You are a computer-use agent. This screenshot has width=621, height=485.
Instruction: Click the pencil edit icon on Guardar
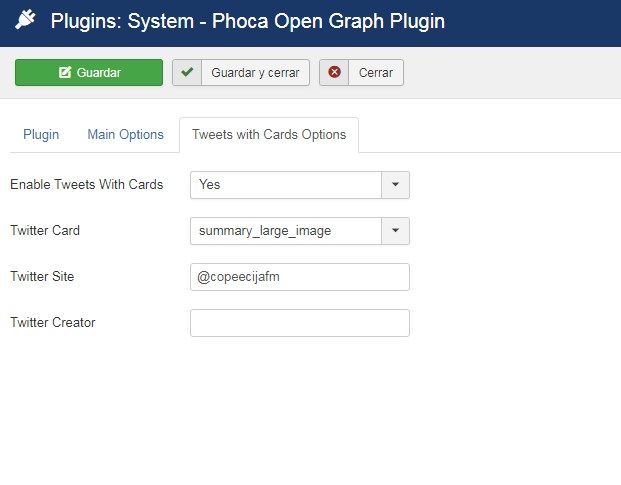[x=65, y=72]
